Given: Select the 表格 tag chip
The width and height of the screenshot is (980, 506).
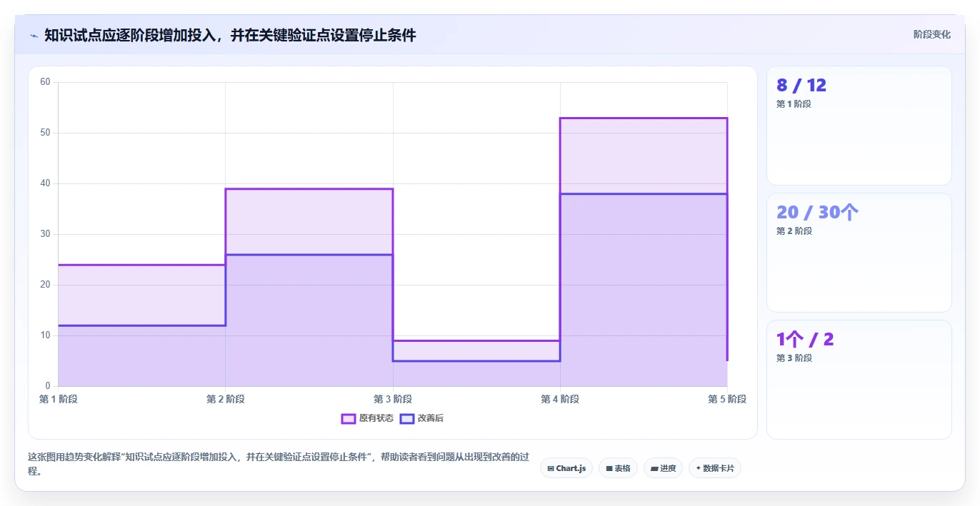Looking at the screenshot, I should [618, 468].
